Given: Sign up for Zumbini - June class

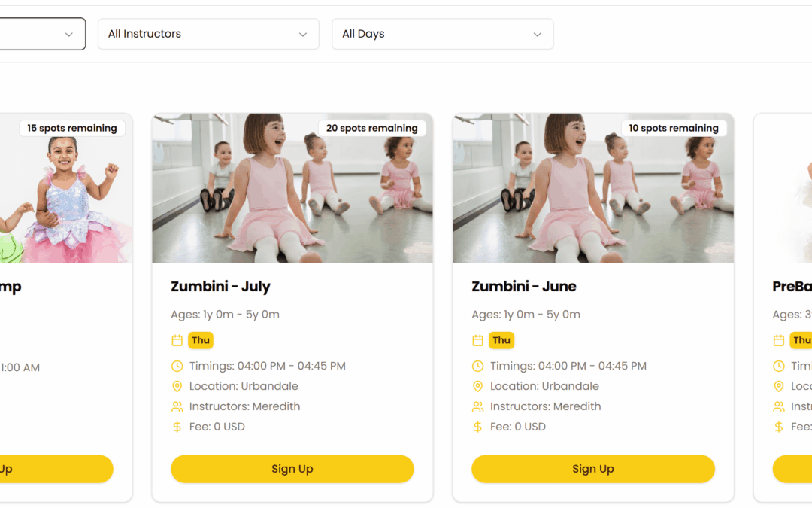Looking at the screenshot, I should (x=592, y=469).
